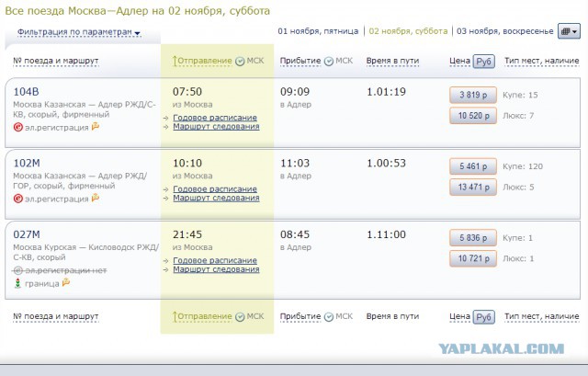This screenshot has width=588, height=376.
Task: Switch to 01 ноября, пятница date
Action: 318,31
